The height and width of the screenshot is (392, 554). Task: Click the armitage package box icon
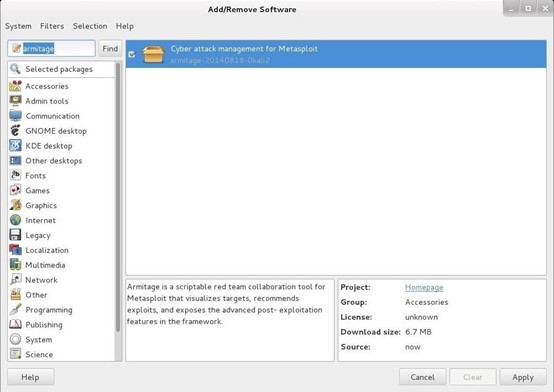pyautogui.click(x=153, y=54)
